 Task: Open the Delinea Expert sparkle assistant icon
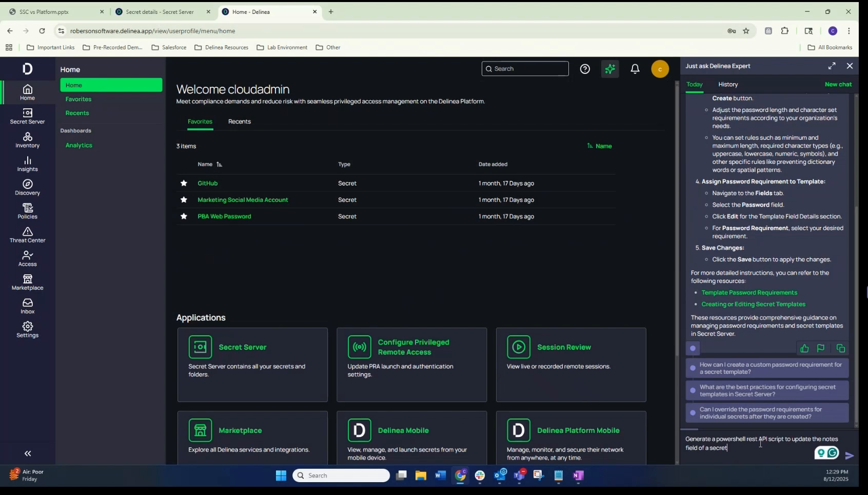pyautogui.click(x=609, y=68)
